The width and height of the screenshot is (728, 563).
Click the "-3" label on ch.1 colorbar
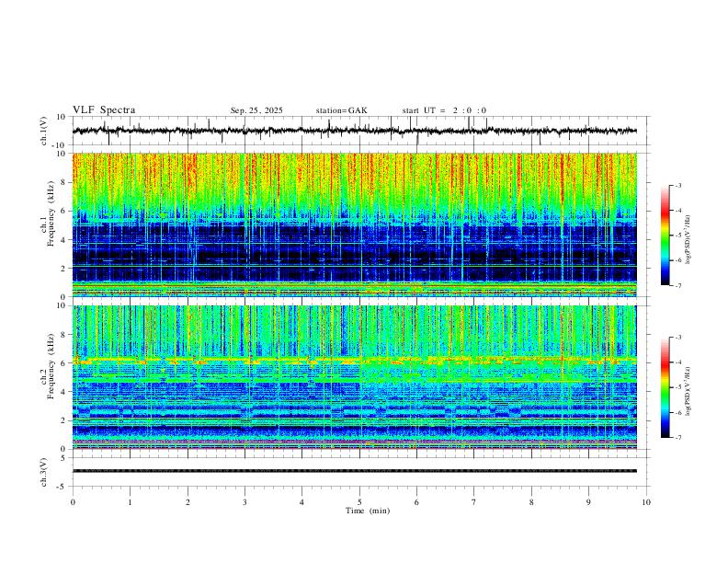[x=677, y=185]
